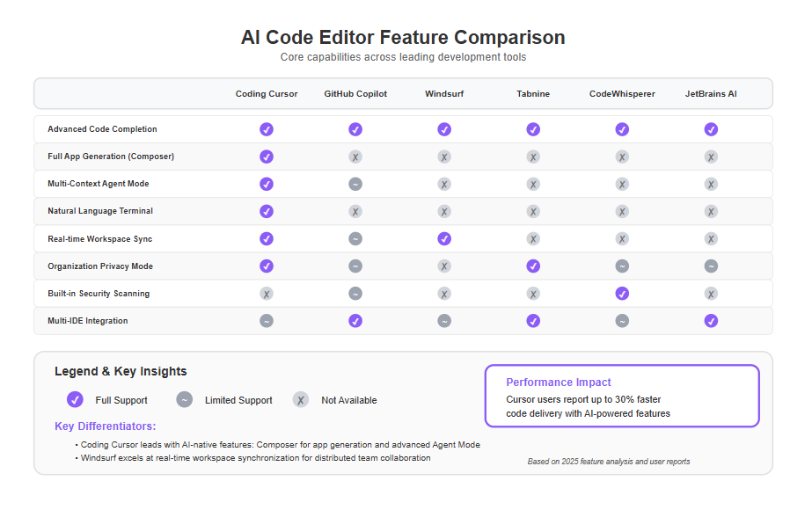Click CodeWhisperer limited icon for Multi-IDE Integration

tap(622, 321)
